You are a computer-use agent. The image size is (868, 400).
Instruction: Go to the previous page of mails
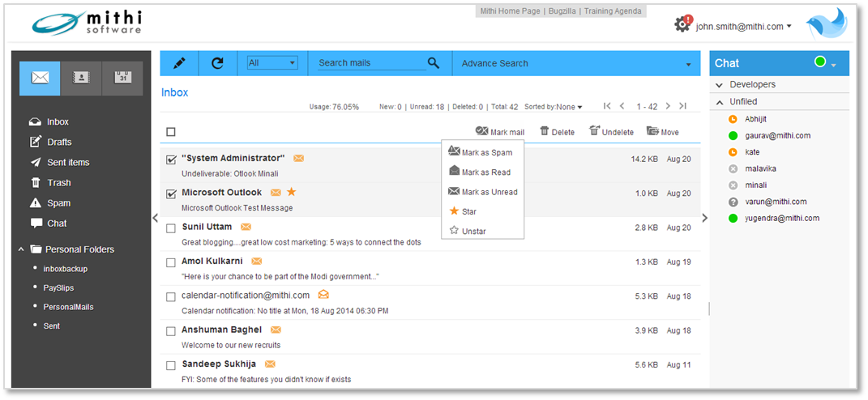point(622,106)
